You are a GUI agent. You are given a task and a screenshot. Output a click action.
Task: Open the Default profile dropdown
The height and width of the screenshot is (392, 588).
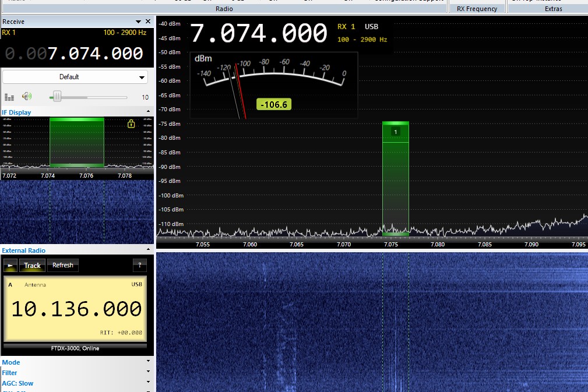(x=75, y=77)
